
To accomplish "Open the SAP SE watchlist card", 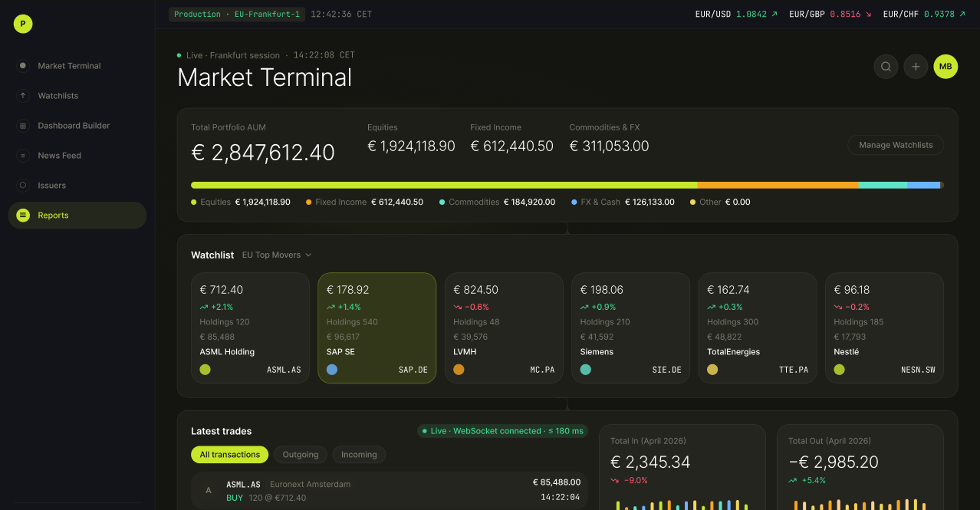I will [x=377, y=327].
